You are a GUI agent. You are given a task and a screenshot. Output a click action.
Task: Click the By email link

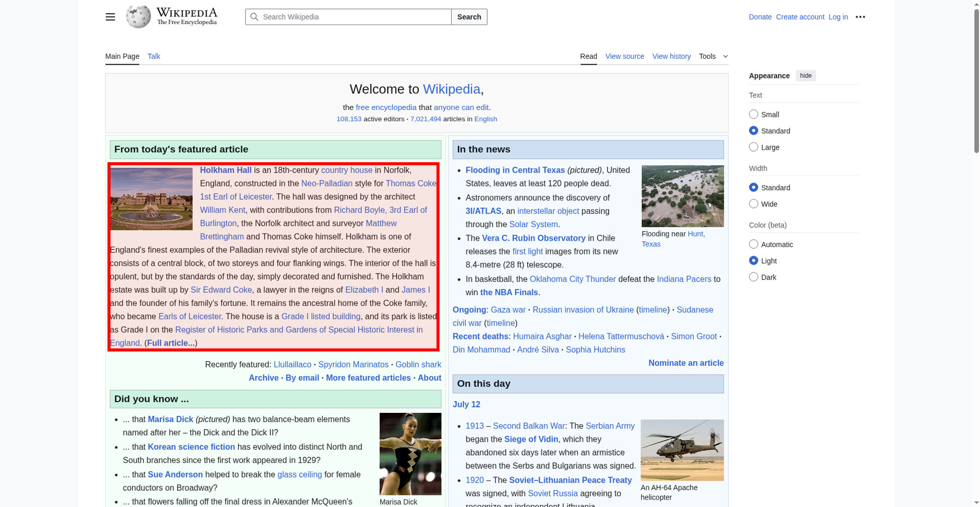pos(302,378)
